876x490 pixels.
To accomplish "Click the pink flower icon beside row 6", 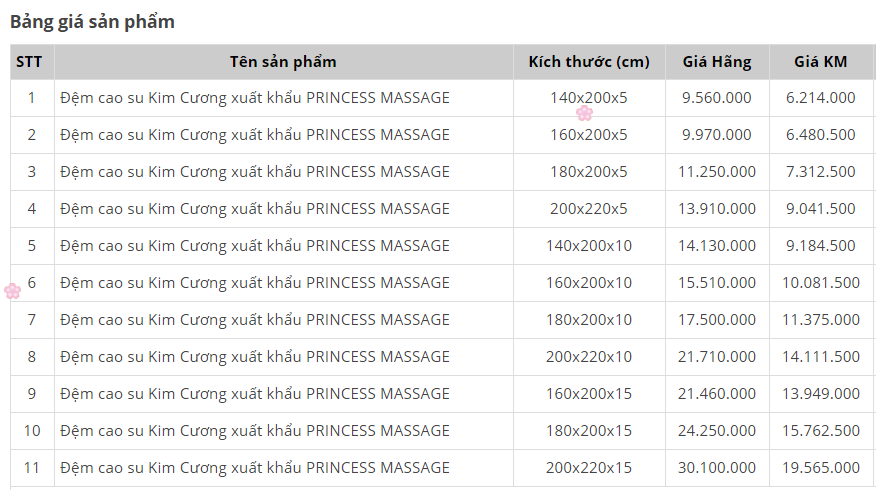I will coord(13,291).
